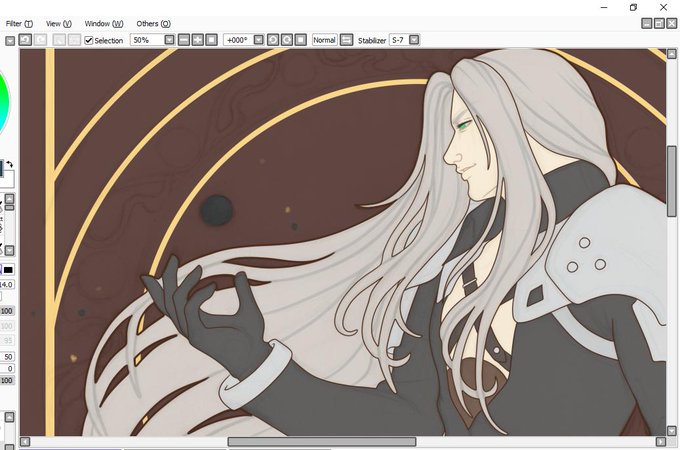The image size is (680, 450).
Task: Open the View menu
Action: point(59,23)
